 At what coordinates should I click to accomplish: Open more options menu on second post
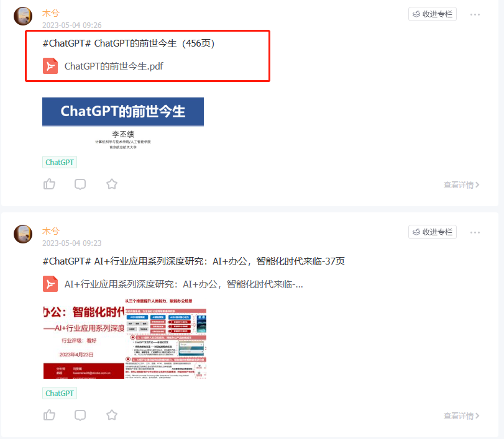(475, 232)
